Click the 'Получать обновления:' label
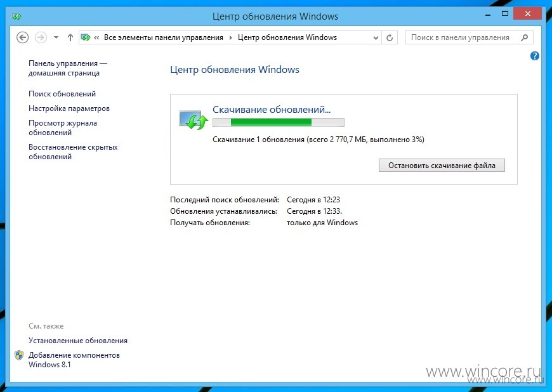 tap(210, 223)
